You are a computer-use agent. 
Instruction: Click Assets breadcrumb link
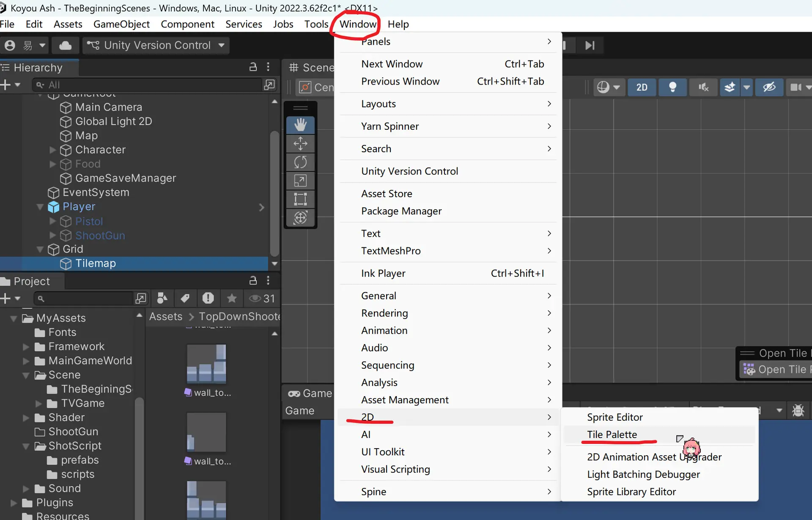point(166,316)
